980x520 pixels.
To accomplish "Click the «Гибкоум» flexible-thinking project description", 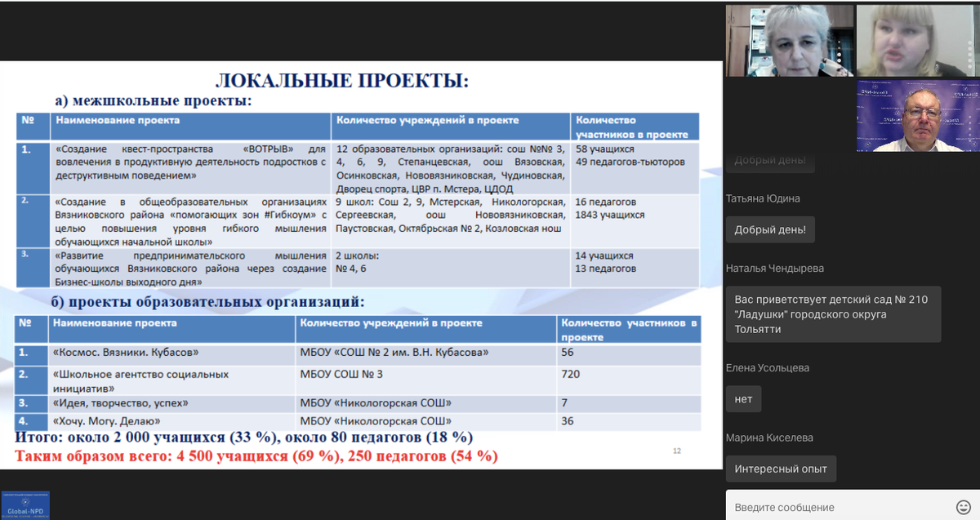I will (x=189, y=221).
